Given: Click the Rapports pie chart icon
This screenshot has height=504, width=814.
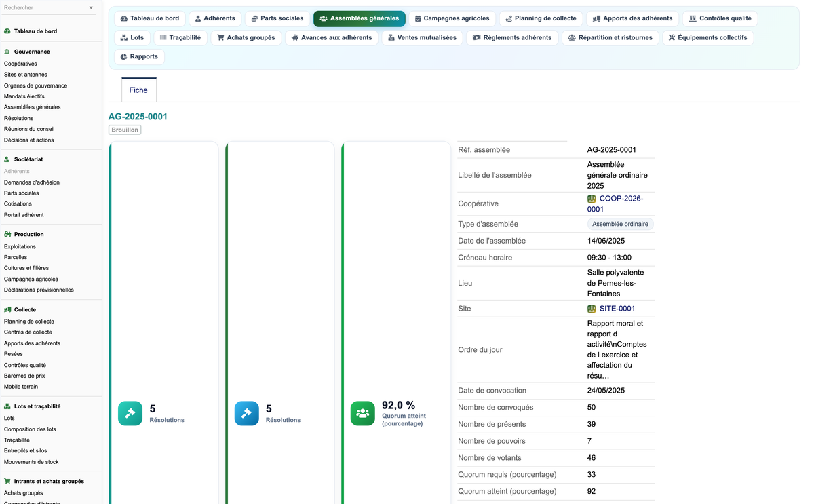Looking at the screenshot, I should tap(124, 56).
